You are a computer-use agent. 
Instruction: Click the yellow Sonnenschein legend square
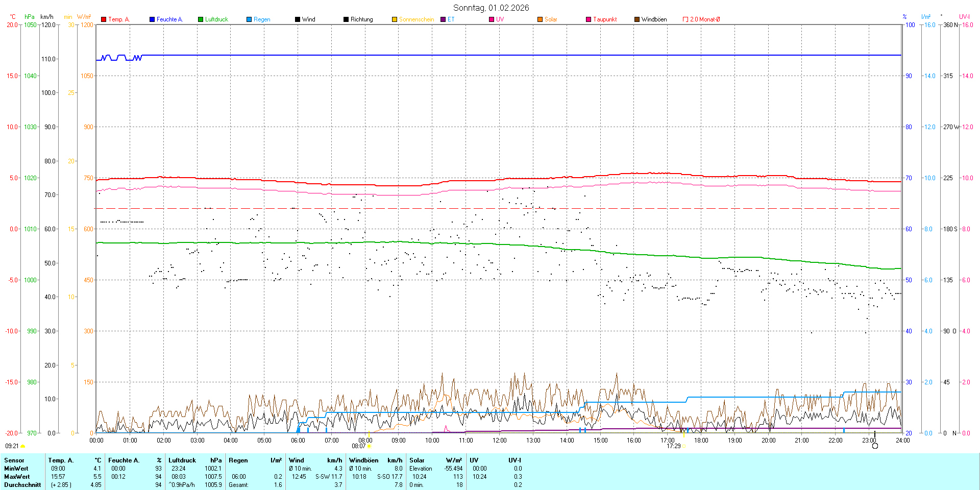pyautogui.click(x=395, y=19)
